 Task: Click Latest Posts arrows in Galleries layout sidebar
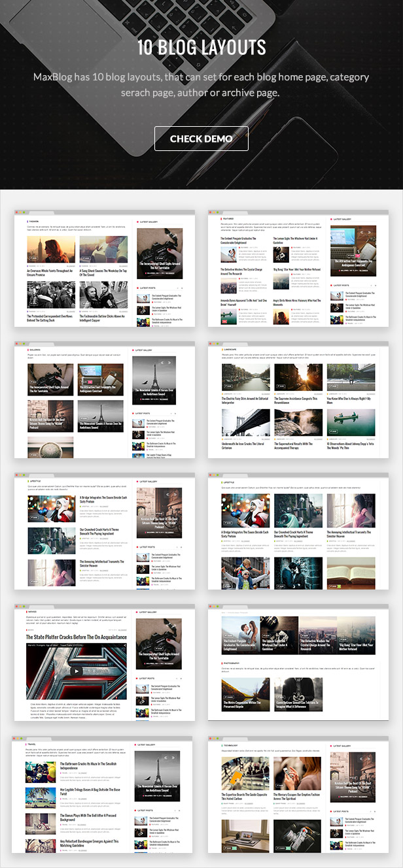click(174, 414)
